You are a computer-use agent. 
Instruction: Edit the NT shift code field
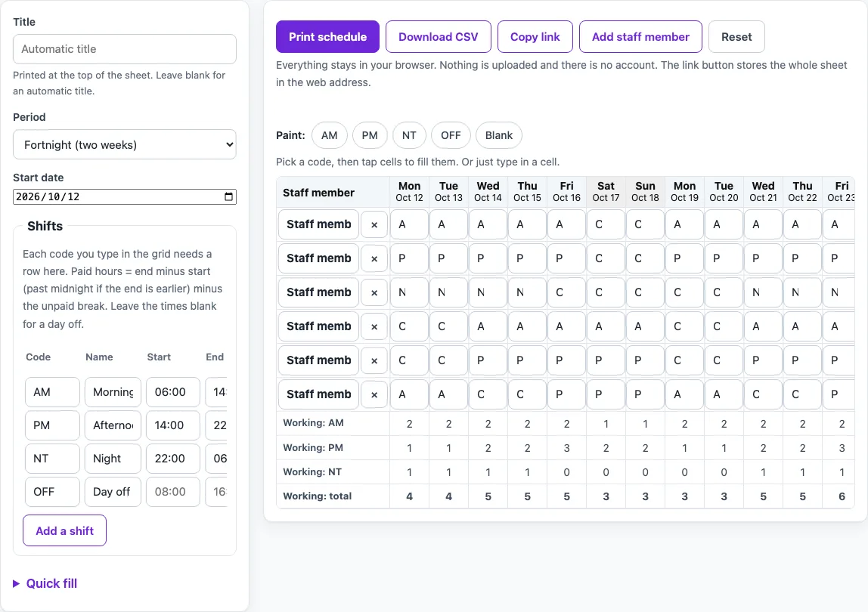(x=53, y=458)
